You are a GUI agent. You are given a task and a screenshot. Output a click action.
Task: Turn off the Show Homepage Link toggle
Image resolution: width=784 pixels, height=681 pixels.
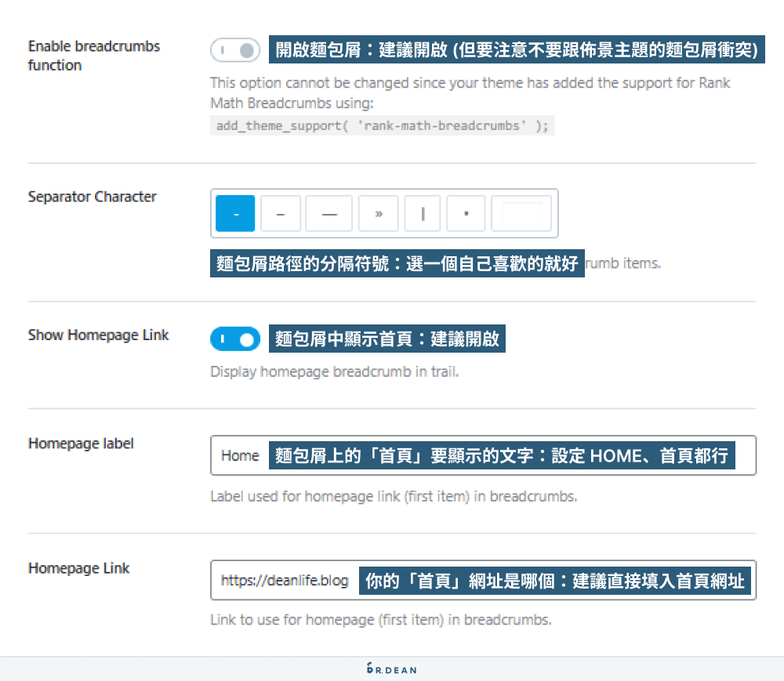(235, 338)
